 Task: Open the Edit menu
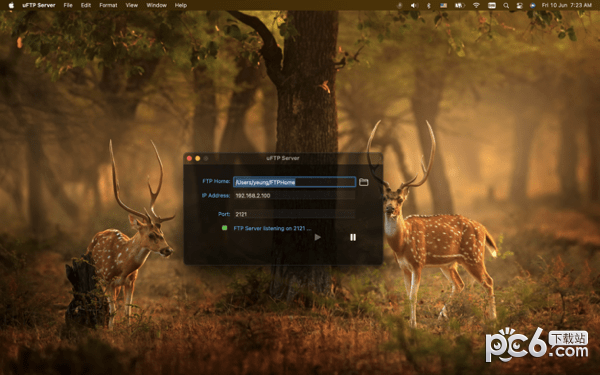(86, 5)
